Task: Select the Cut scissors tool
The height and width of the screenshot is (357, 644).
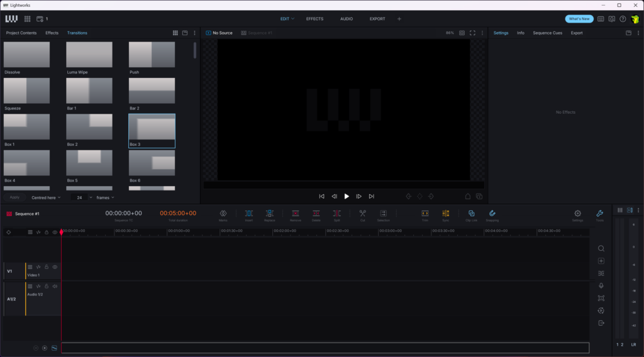Action: [x=363, y=213]
